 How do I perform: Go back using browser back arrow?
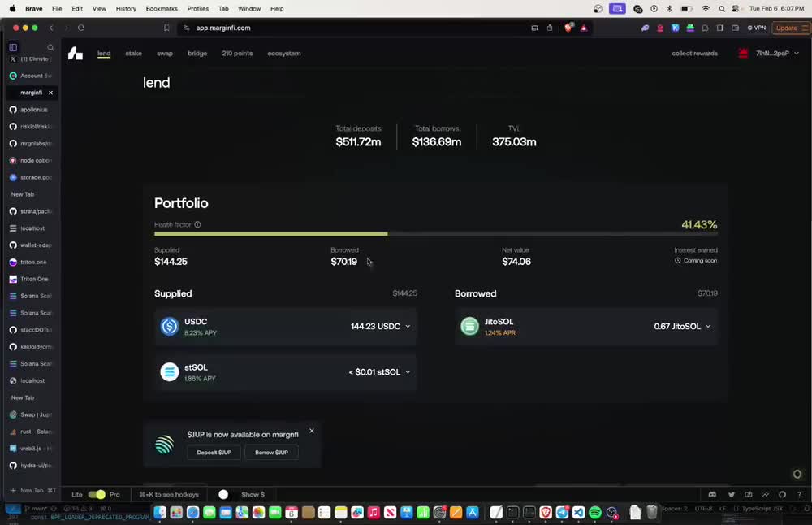[51, 28]
